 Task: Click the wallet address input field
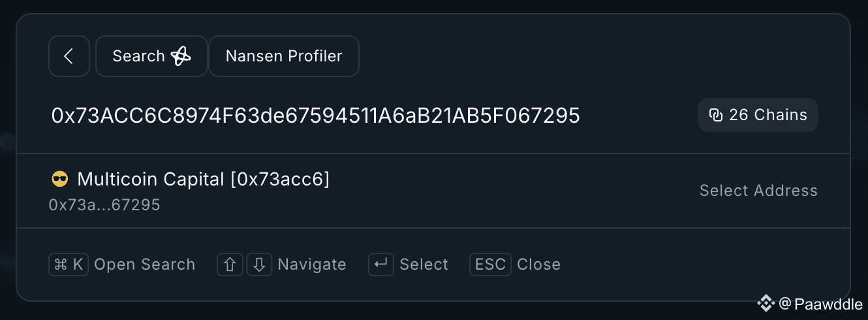[316, 116]
